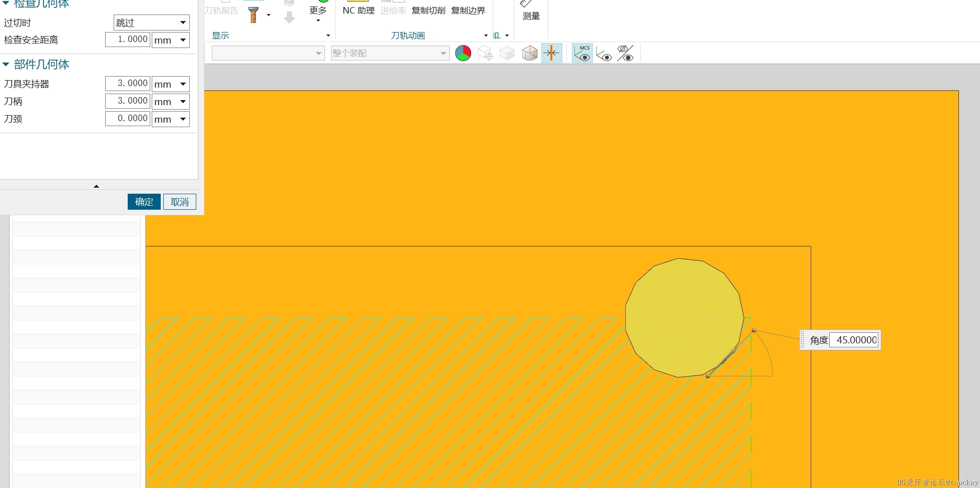Edit the 刀具夹持器 value field
Image resolution: width=980 pixels, height=488 pixels.
click(x=128, y=84)
